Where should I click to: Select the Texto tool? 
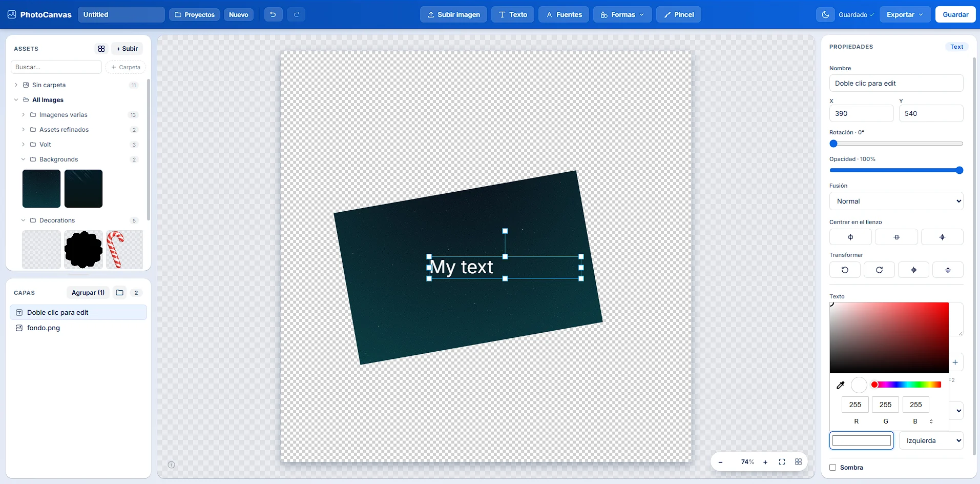coord(513,14)
